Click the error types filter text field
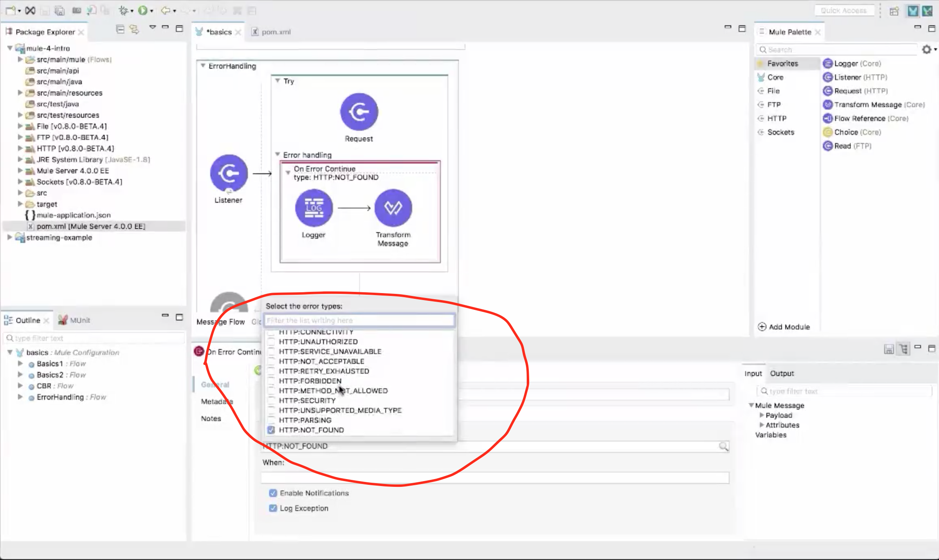Screen dimensions: 939x560 click(x=359, y=320)
